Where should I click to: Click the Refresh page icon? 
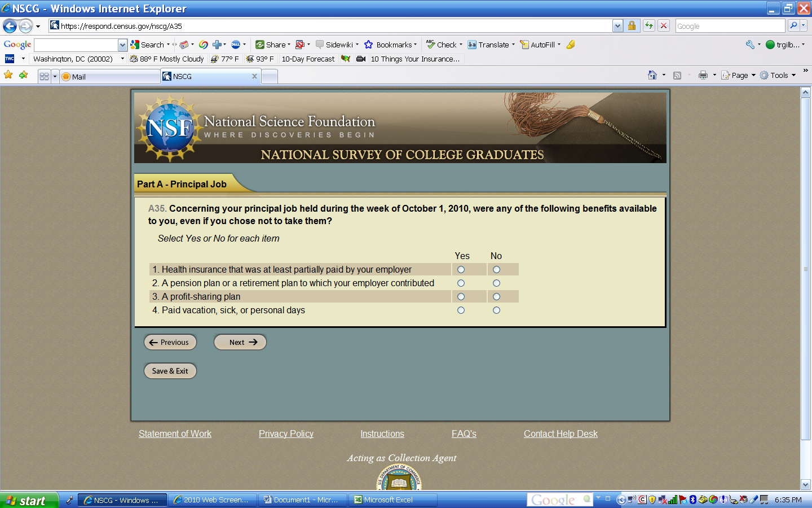[649, 26]
